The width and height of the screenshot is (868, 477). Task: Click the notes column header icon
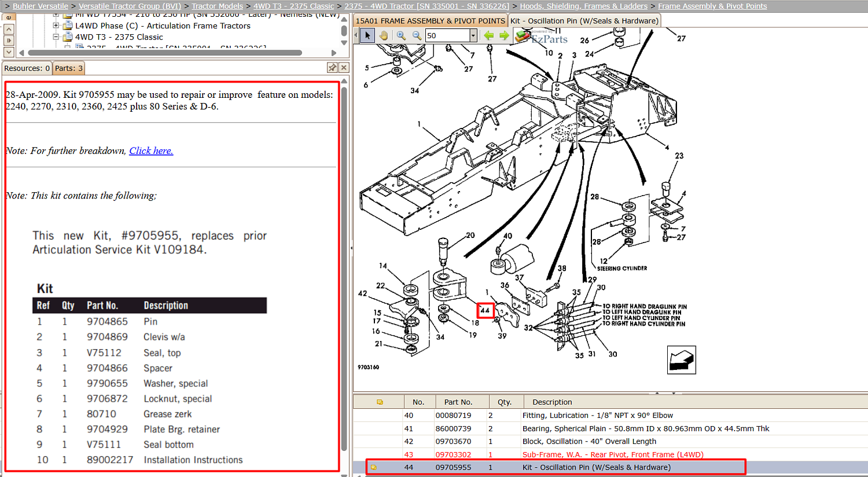tap(380, 402)
